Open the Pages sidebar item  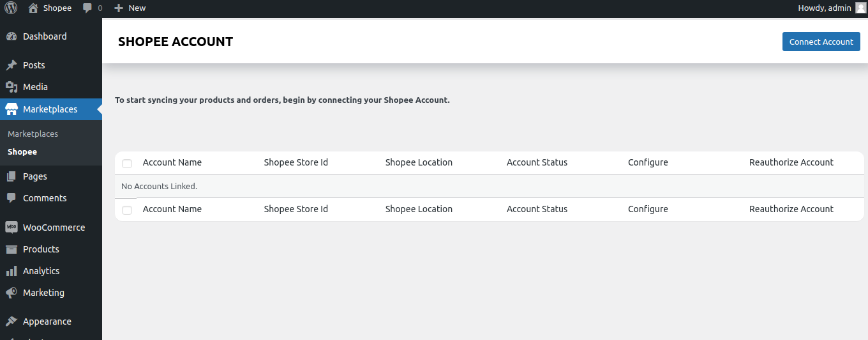(x=35, y=176)
